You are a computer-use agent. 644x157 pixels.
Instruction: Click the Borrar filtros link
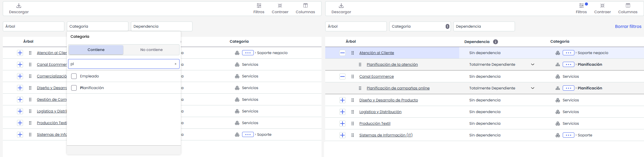click(x=628, y=26)
